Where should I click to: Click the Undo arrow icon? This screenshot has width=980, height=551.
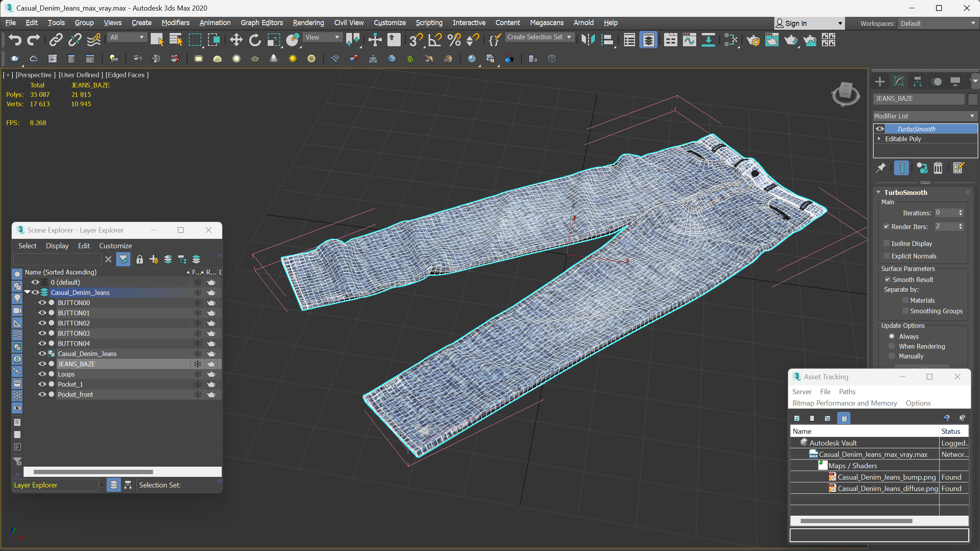(x=15, y=40)
